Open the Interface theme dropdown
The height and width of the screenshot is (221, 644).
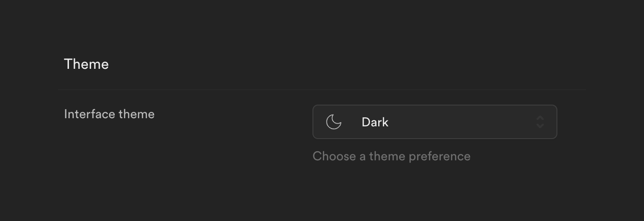pos(434,122)
